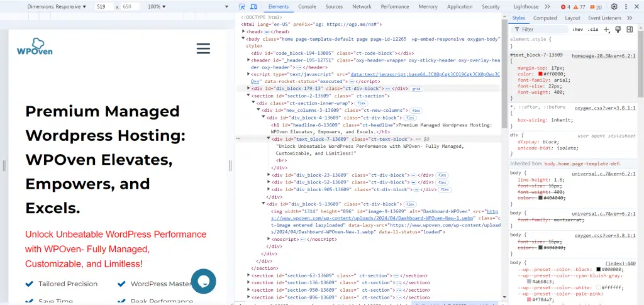Open the website hamburger menu
The width and height of the screenshot is (644, 305).
pos(203,48)
